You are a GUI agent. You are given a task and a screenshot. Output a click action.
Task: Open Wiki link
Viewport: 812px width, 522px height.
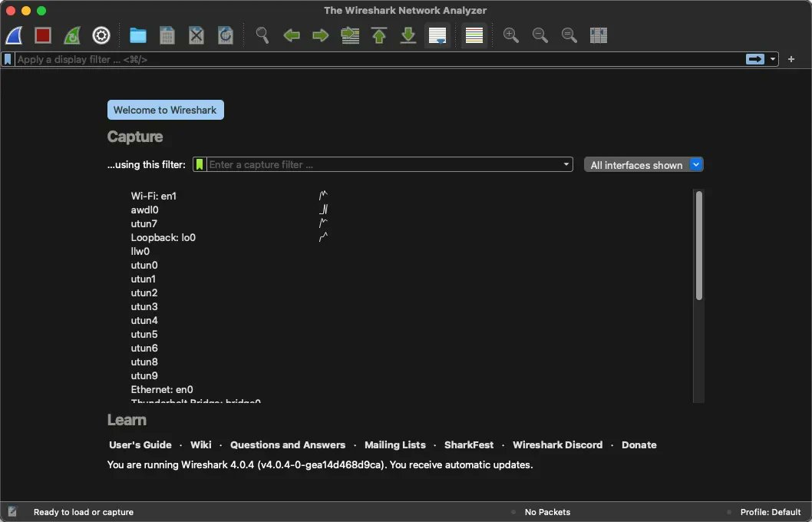pyautogui.click(x=201, y=444)
